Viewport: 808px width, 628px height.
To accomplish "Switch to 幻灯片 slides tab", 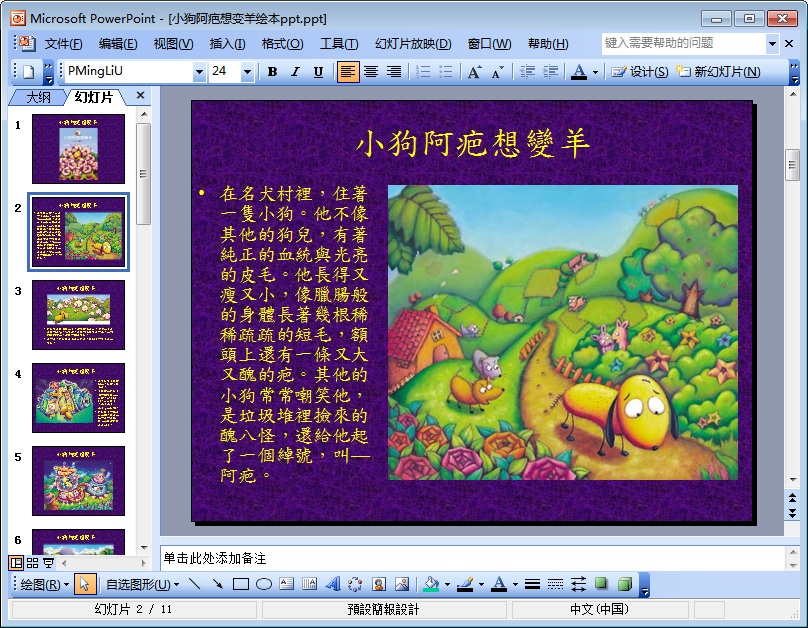I will point(93,97).
